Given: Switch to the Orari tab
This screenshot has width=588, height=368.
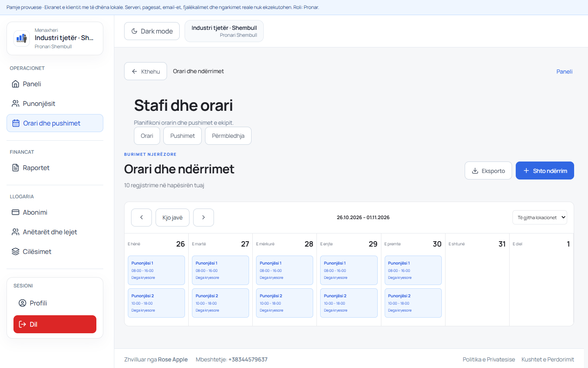Looking at the screenshot, I should 147,136.
